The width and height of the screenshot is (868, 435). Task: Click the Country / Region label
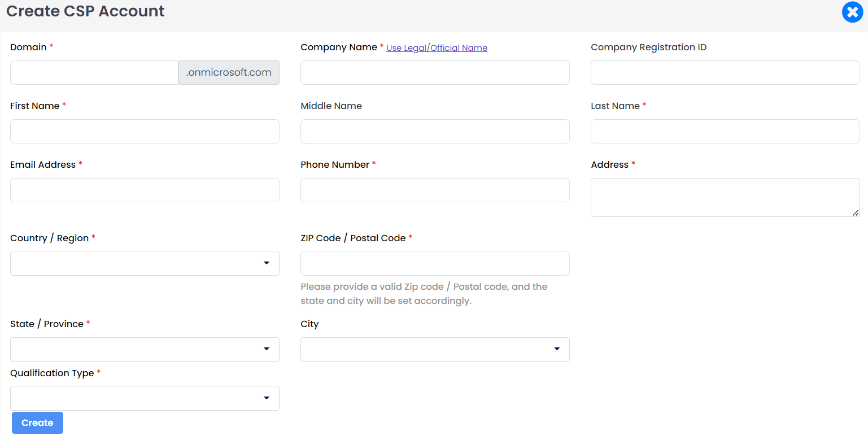[x=49, y=238]
